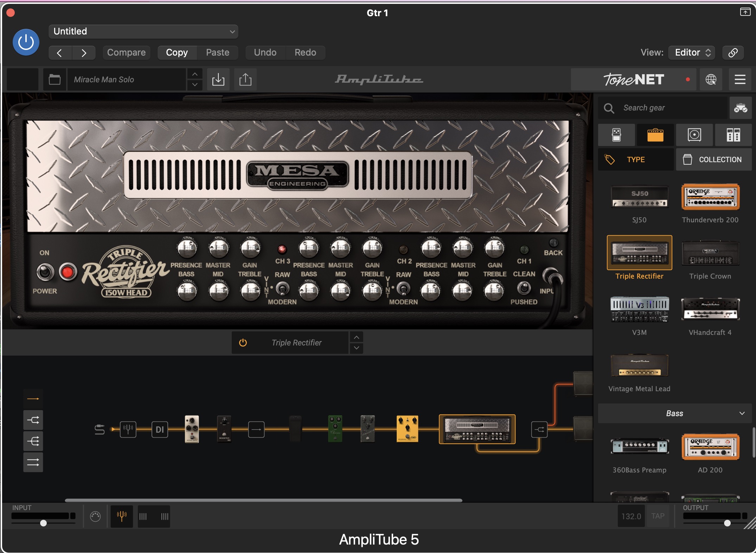
Task: Click the Search gear field
Action: (x=663, y=108)
